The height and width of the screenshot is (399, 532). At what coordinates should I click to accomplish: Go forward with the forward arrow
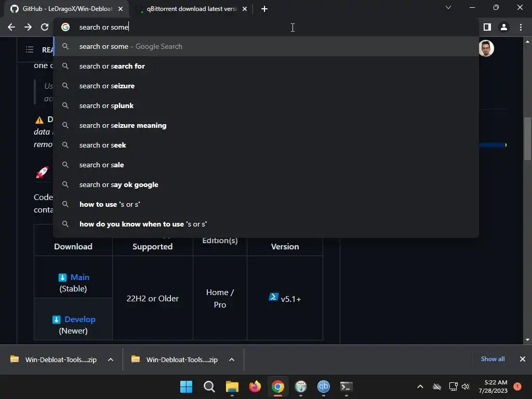click(x=28, y=27)
